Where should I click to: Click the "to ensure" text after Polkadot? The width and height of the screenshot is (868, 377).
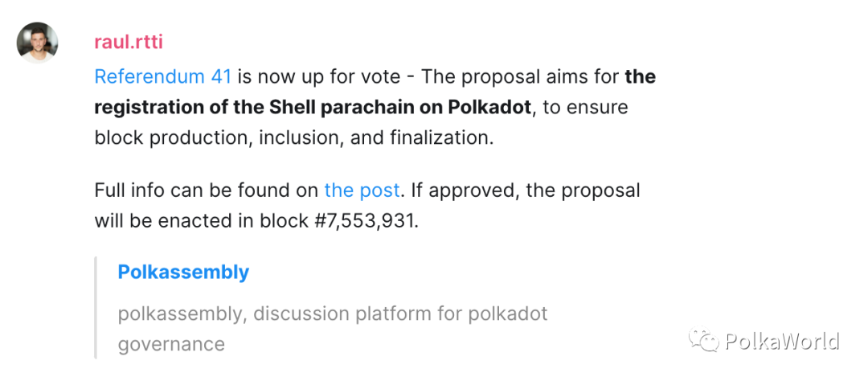[x=585, y=108]
